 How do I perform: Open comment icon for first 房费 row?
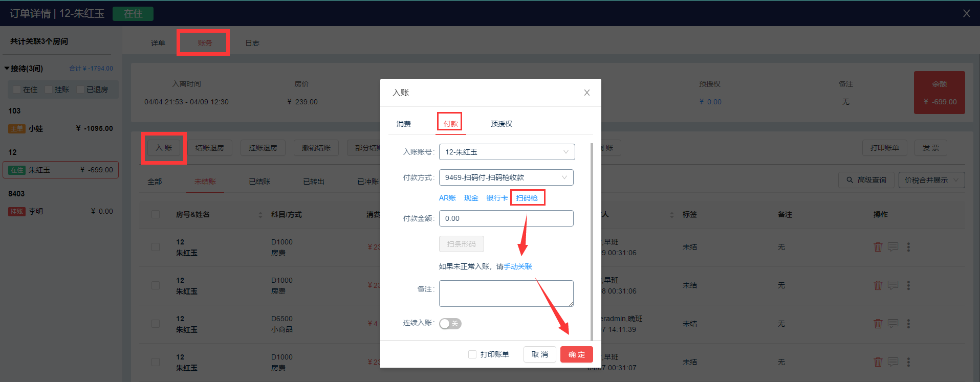[893, 247]
